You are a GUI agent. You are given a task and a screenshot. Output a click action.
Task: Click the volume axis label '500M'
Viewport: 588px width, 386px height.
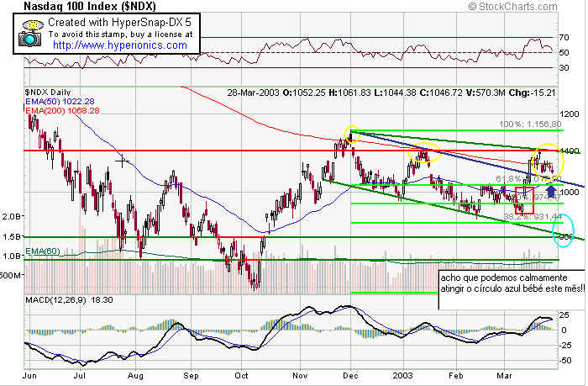point(10,275)
